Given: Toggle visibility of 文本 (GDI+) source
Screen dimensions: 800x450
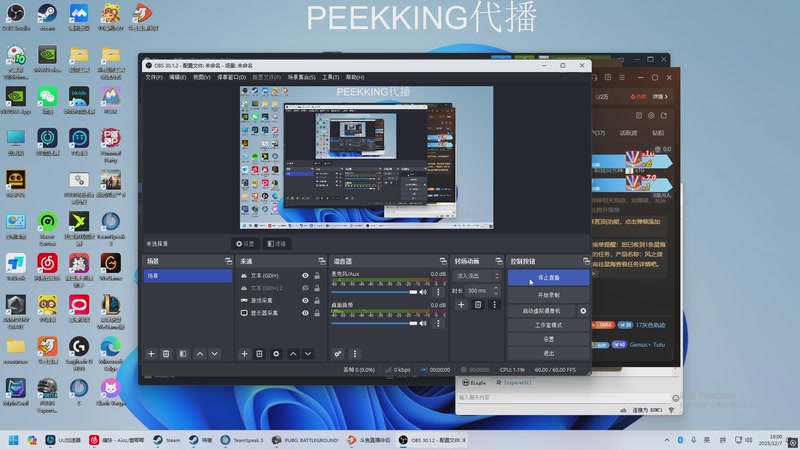Looking at the screenshot, I should coord(305,276).
